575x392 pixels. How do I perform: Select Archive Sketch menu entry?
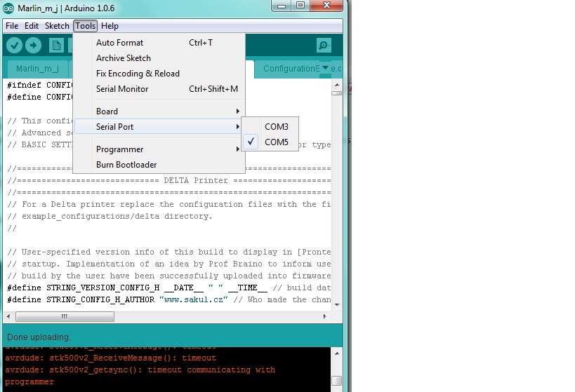coord(124,58)
